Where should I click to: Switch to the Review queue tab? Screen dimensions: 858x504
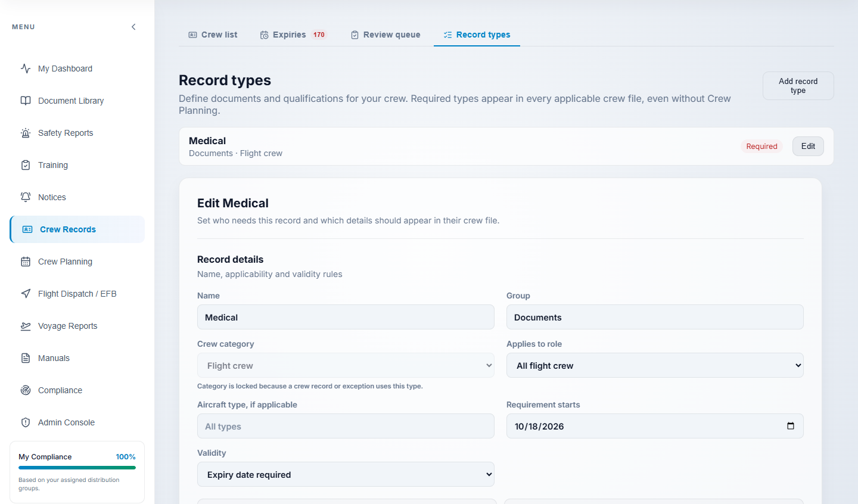point(386,35)
